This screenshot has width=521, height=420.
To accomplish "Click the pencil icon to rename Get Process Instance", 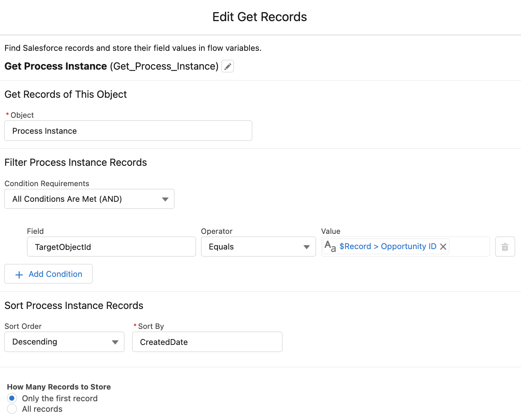I will 227,66.
